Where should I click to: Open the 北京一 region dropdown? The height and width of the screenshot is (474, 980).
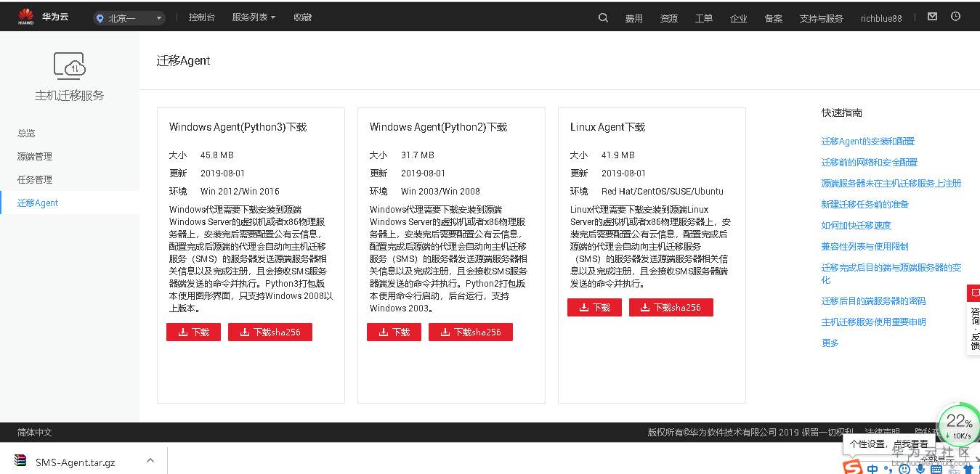point(129,18)
